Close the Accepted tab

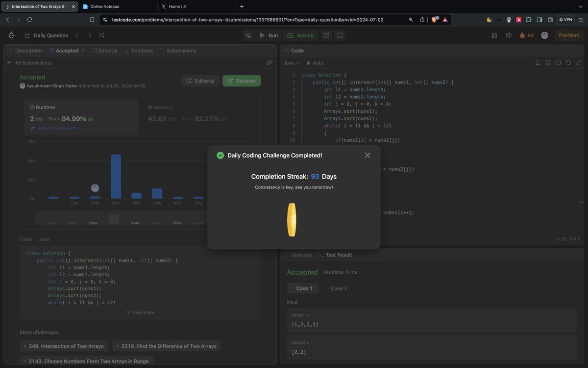83,51
